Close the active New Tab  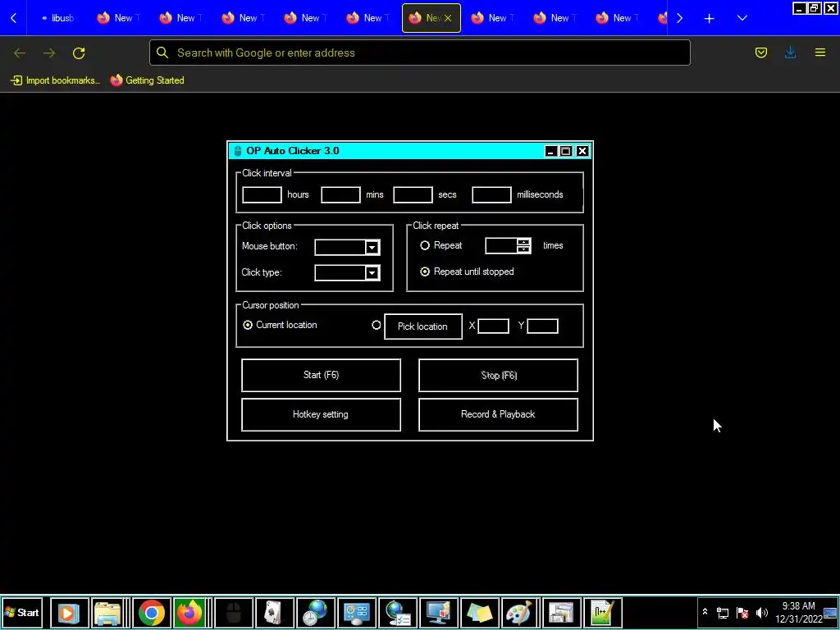448,18
